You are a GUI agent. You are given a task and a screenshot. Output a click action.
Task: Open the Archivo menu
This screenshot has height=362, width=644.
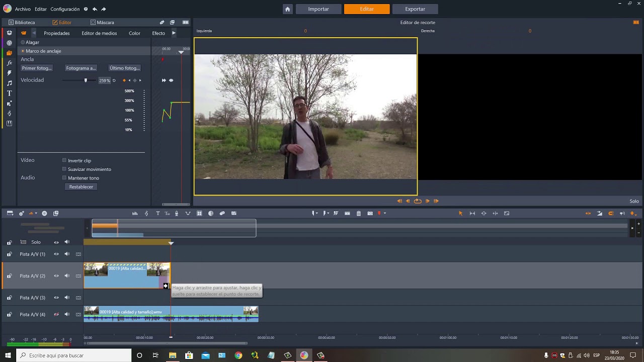pos(23,9)
